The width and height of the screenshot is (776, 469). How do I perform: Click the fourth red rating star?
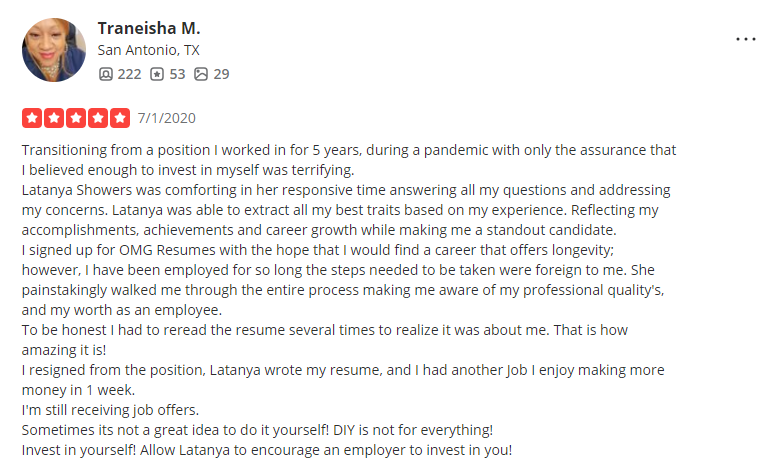click(x=97, y=118)
